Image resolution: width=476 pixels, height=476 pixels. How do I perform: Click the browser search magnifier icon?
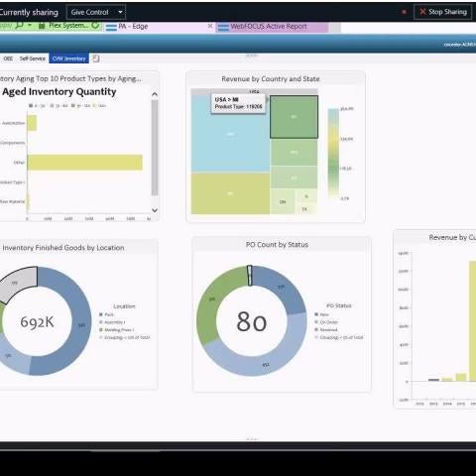[20, 26]
